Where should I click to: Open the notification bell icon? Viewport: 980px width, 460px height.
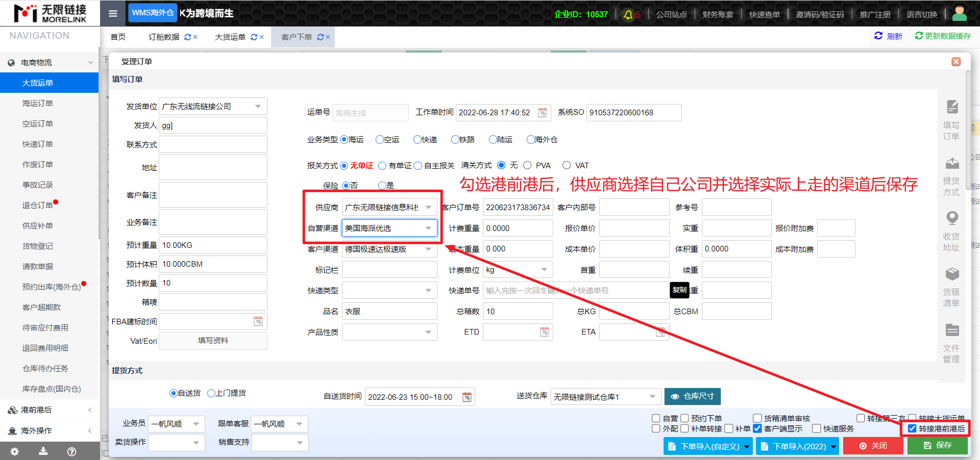coord(628,14)
